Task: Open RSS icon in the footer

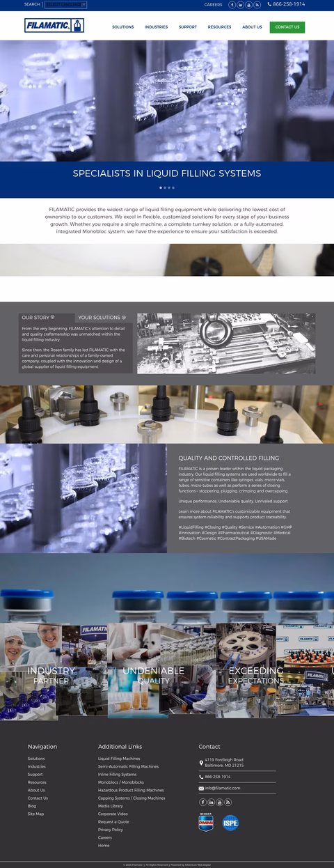Action: (x=228, y=802)
